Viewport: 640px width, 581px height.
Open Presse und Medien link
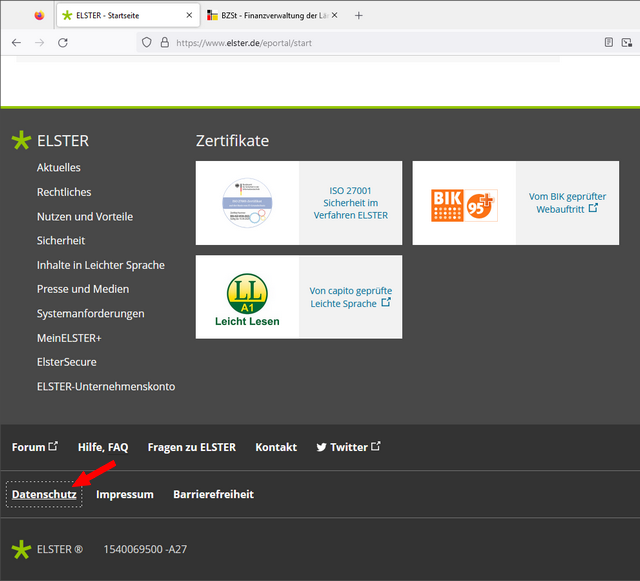coord(83,289)
